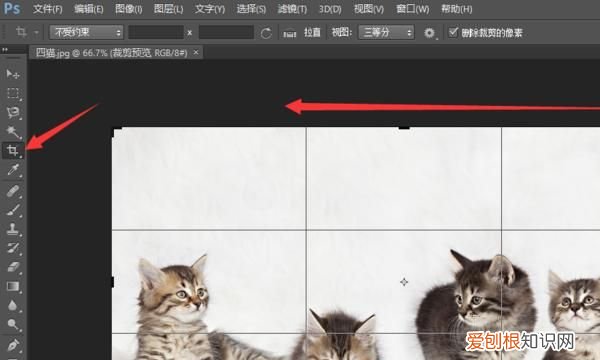The image size is (600, 360).
Task: Click the crop width input field
Action: pos(156,33)
